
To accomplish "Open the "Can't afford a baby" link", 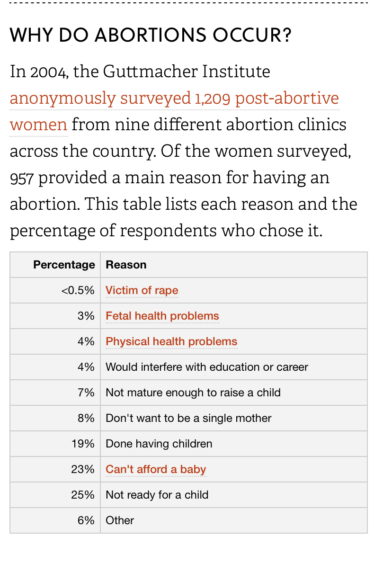I will [156, 469].
